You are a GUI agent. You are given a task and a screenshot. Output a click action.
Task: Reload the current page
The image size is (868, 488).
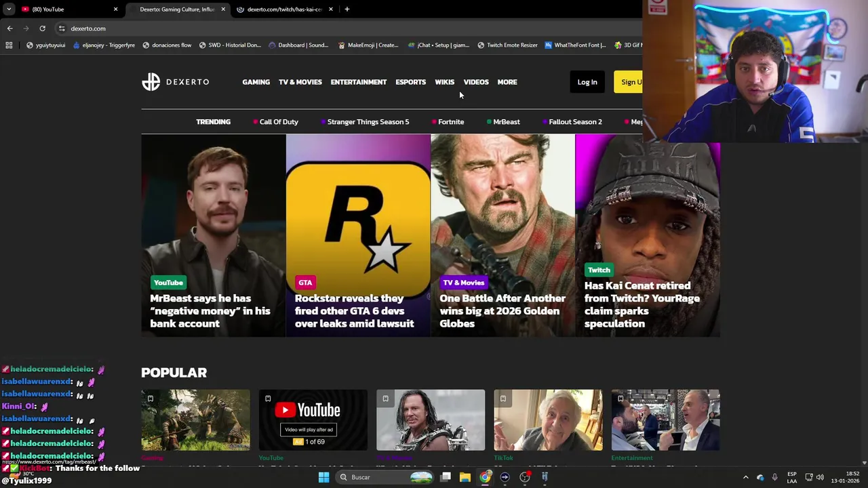click(x=42, y=28)
